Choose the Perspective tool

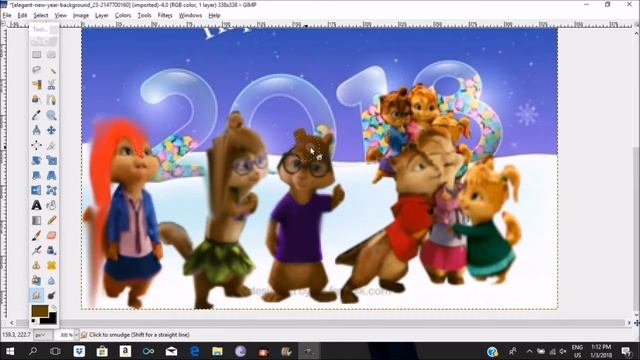coord(51,176)
